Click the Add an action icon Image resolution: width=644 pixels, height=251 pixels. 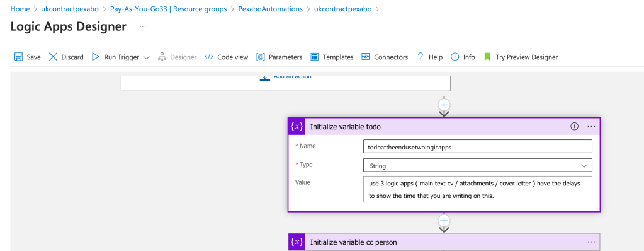(x=265, y=78)
